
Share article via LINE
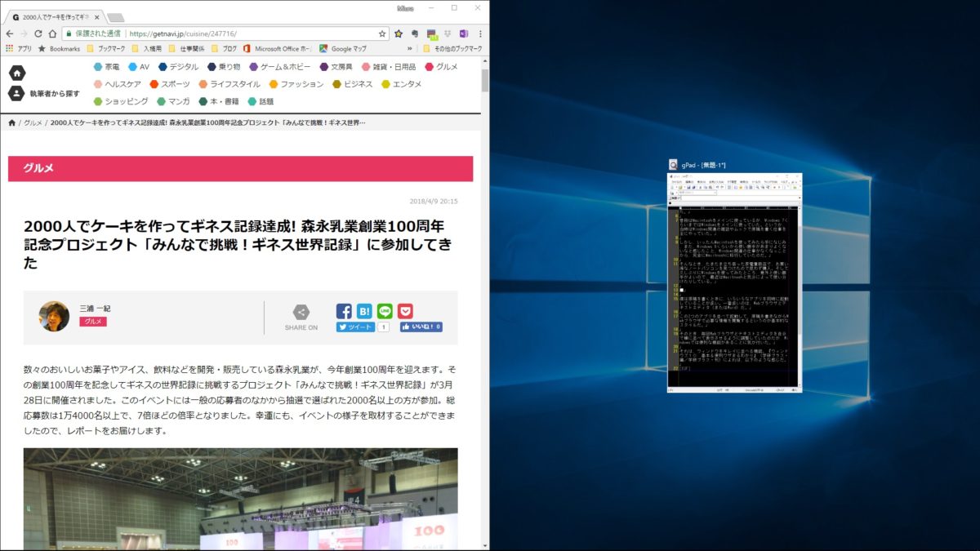click(x=385, y=311)
